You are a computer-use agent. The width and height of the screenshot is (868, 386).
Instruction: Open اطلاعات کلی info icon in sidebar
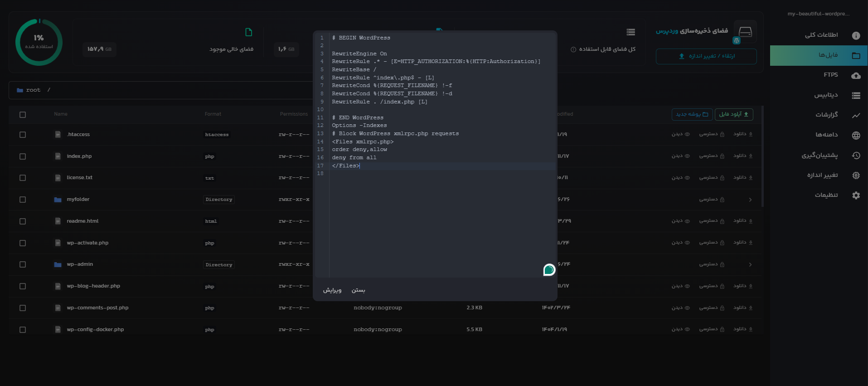coord(856,35)
